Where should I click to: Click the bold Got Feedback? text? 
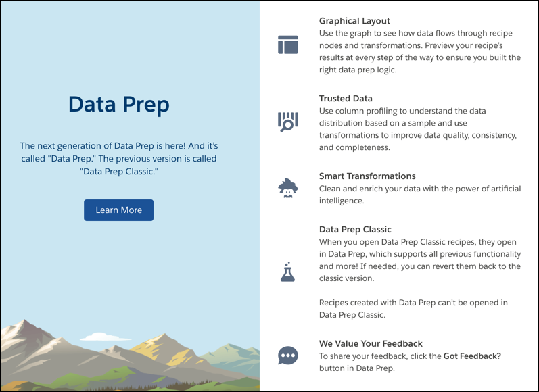click(472, 356)
